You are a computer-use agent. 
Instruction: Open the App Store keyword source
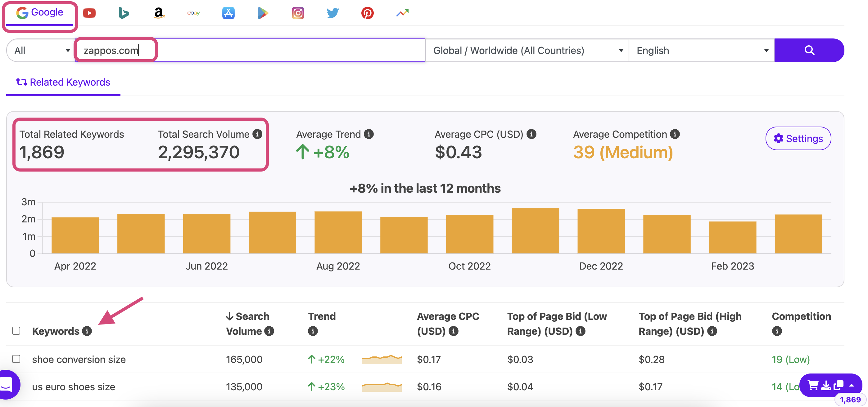pos(228,13)
